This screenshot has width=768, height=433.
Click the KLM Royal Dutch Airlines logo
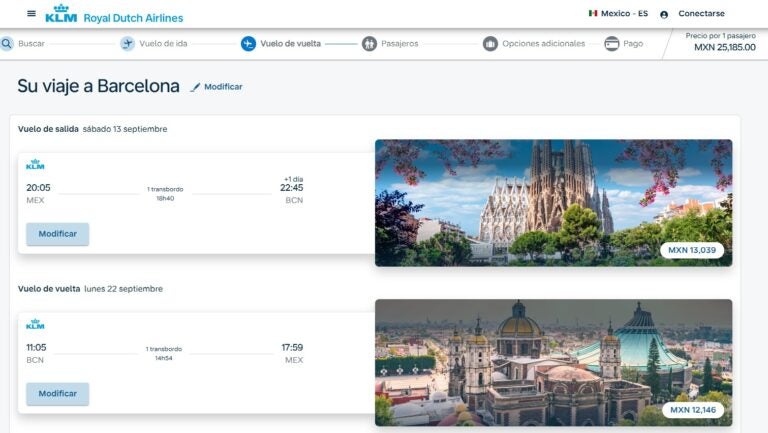point(114,14)
